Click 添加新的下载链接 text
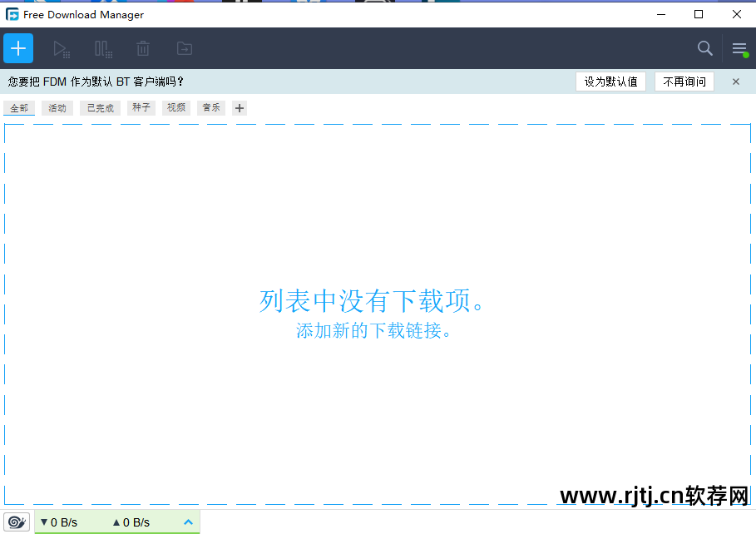This screenshot has height=534, width=756. click(376, 331)
